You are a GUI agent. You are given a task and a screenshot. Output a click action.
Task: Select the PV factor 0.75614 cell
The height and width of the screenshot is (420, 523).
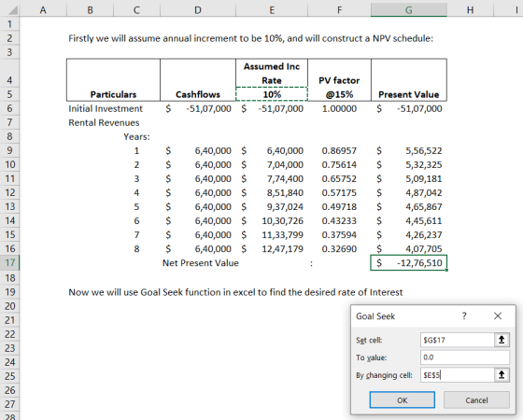tap(339, 164)
